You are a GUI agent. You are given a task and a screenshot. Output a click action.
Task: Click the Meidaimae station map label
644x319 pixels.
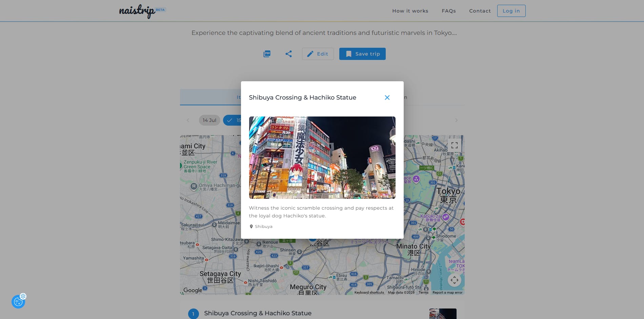[229, 225]
